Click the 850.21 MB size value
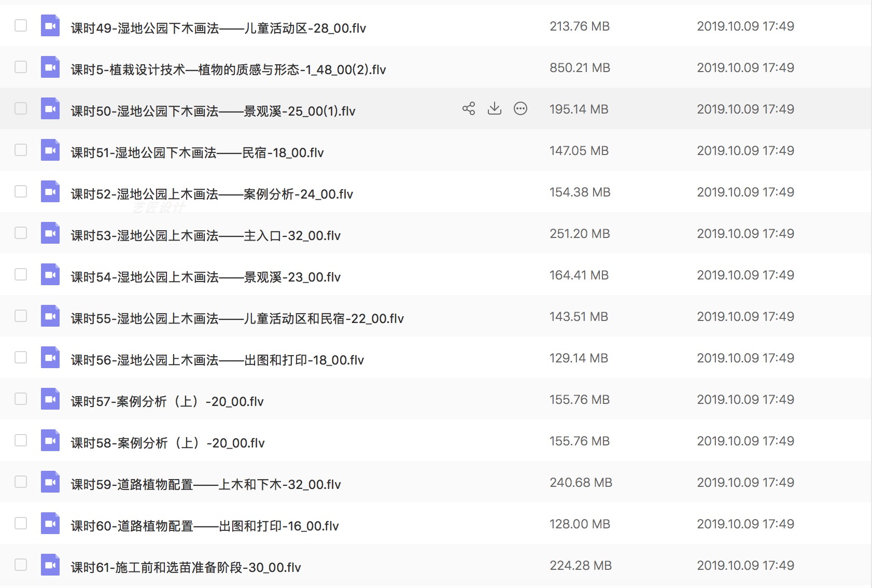 coord(580,67)
